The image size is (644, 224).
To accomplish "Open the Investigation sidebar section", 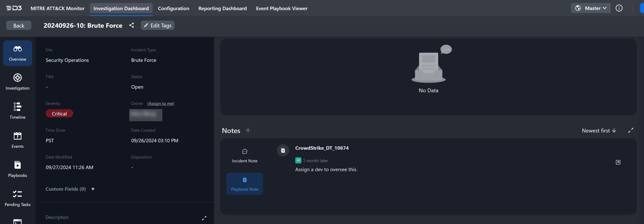I will pos(18,82).
